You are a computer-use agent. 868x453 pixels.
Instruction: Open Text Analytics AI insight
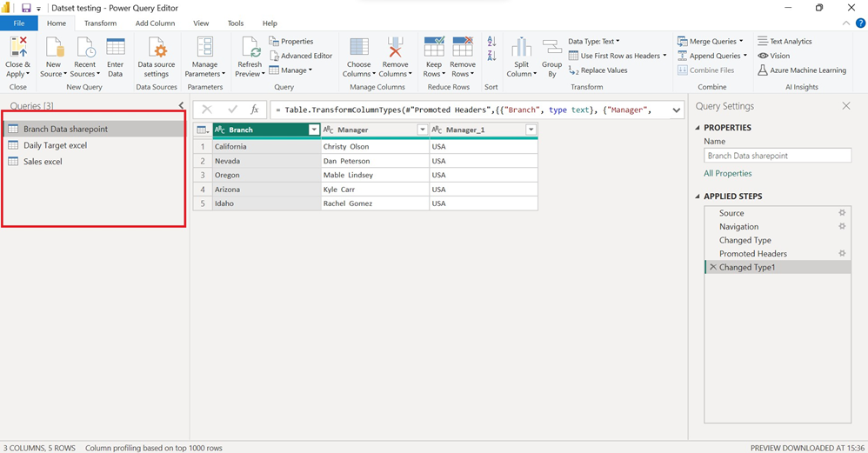tap(785, 42)
